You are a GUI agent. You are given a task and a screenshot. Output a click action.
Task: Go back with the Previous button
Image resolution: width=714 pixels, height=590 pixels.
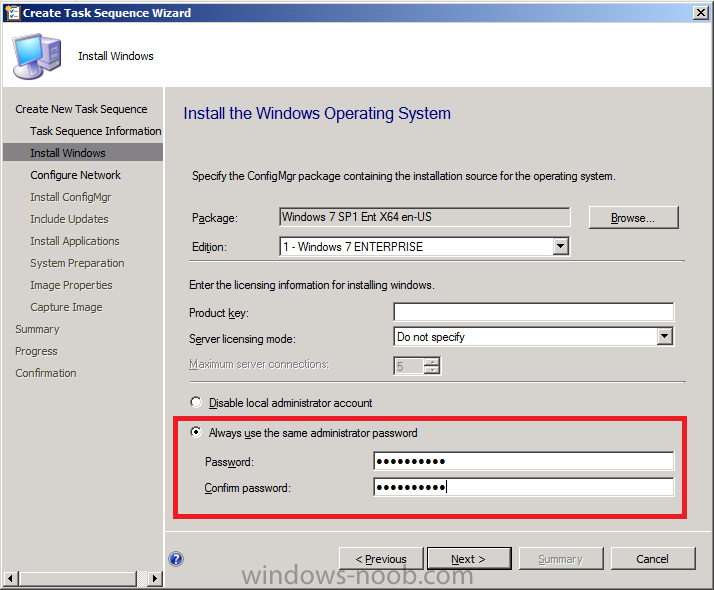pyautogui.click(x=380, y=559)
